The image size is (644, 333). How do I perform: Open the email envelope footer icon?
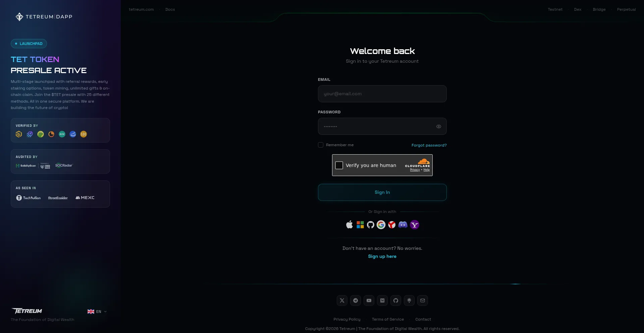click(x=423, y=300)
